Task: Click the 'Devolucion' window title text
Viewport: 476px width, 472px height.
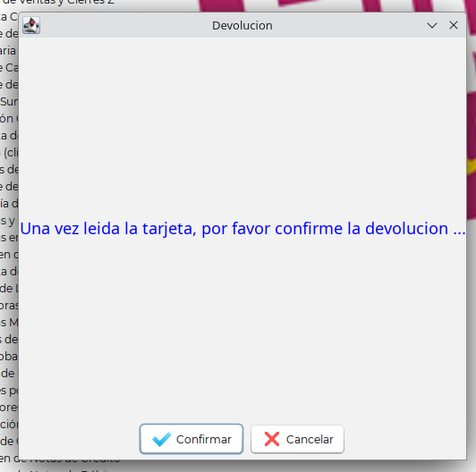Action: pyautogui.click(x=242, y=26)
